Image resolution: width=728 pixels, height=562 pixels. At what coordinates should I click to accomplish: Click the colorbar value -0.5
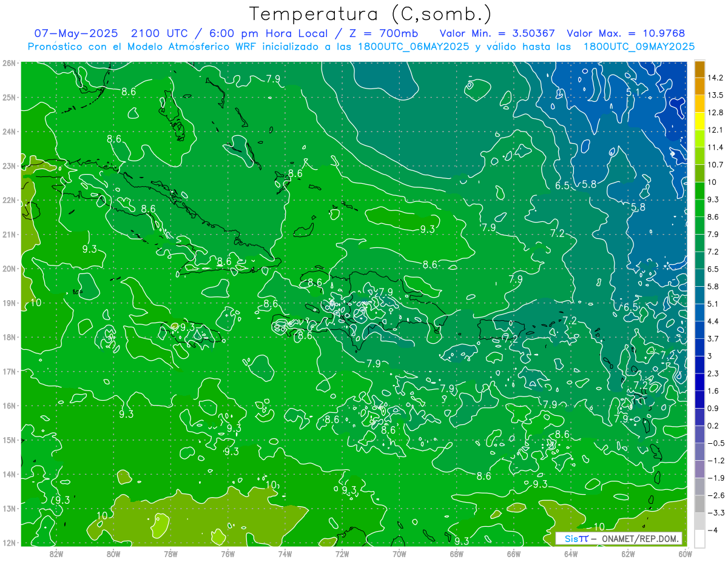(x=716, y=443)
